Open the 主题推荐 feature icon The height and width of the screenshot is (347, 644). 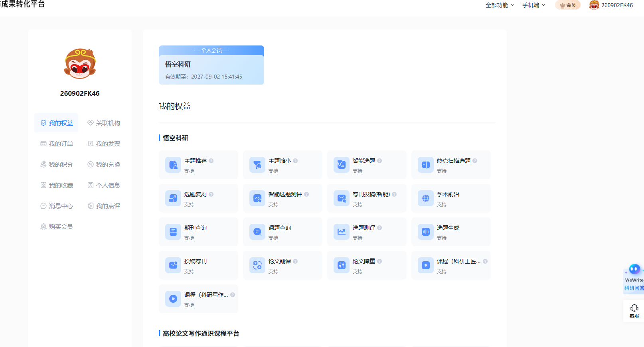click(173, 165)
